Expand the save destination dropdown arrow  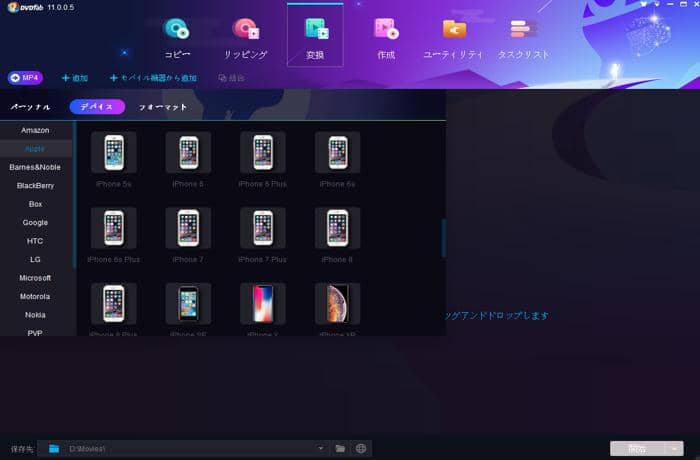click(321, 448)
